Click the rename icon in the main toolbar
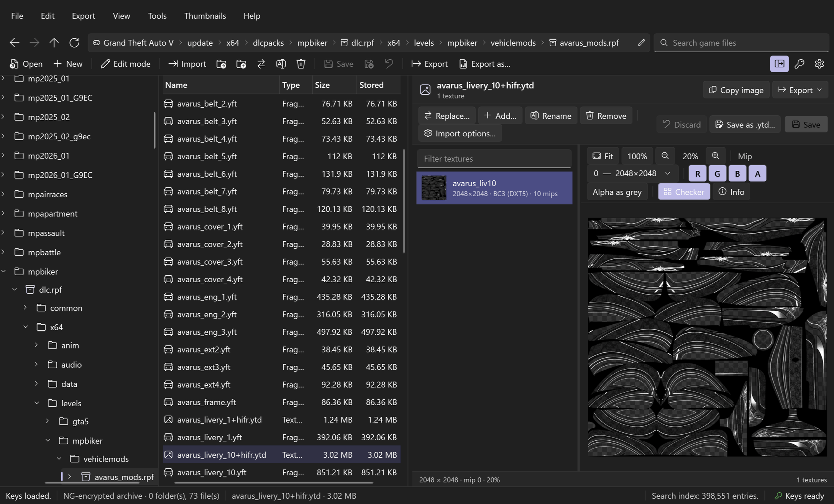Viewport: 834px width, 504px height. click(281, 64)
